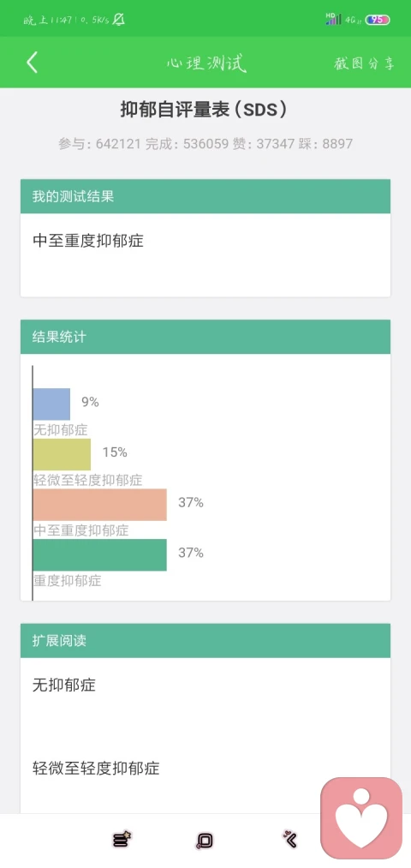Tap the battery indicator in status bar
Image resolution: width=411 pixels, height=868 pixels.
(378, 20)
